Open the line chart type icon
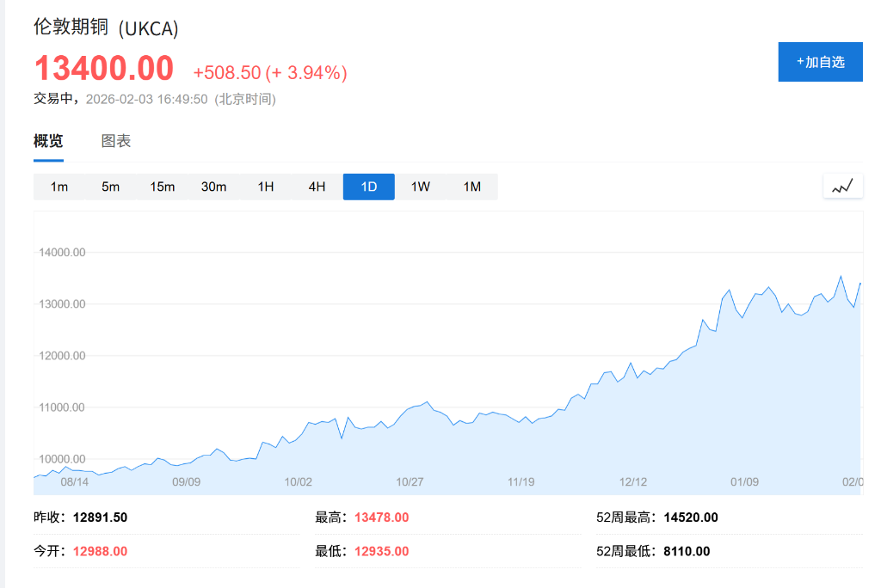 tap(842, 186)
